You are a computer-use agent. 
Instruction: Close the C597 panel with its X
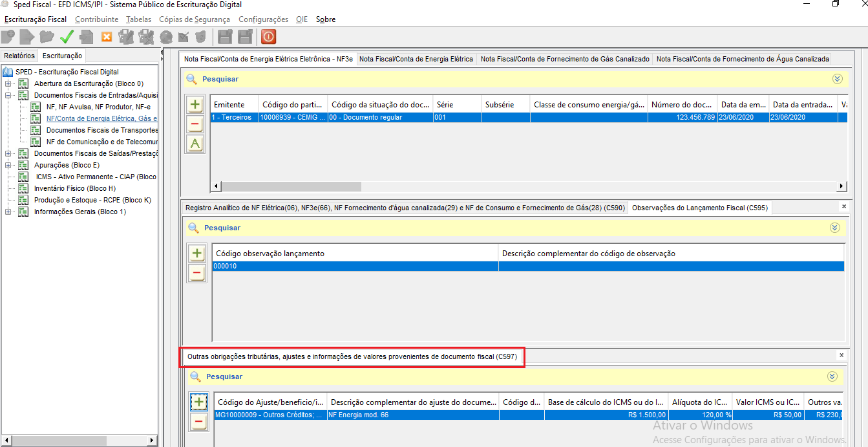coord(841,355)
